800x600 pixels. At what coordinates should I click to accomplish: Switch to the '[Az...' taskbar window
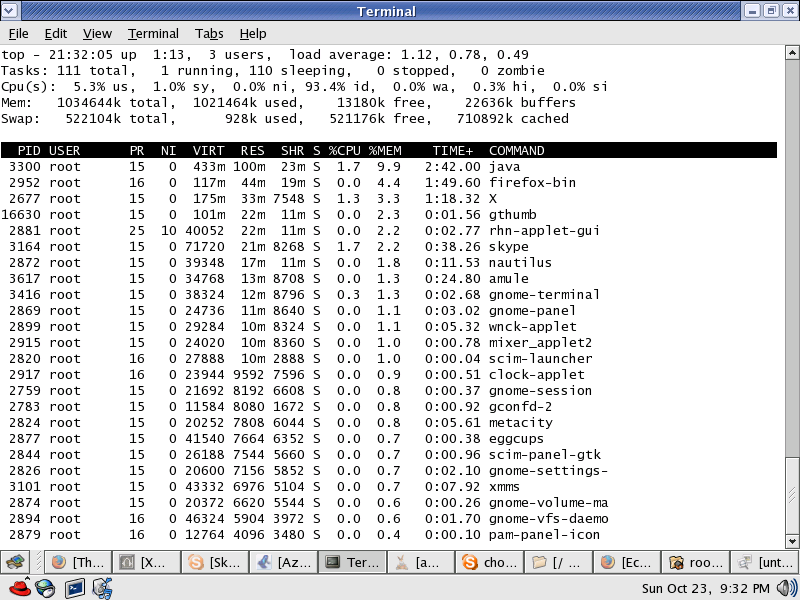(x=284, y=562)
